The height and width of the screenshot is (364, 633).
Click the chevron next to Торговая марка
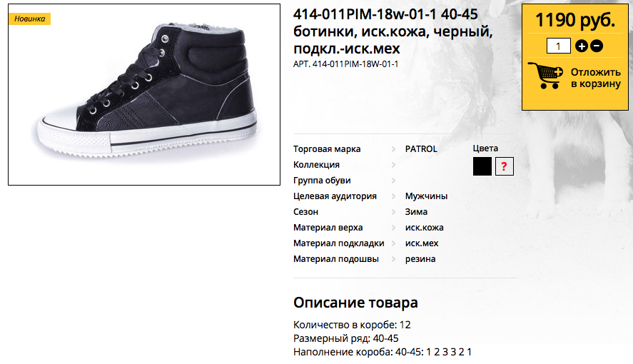click(x=394, y=149)
